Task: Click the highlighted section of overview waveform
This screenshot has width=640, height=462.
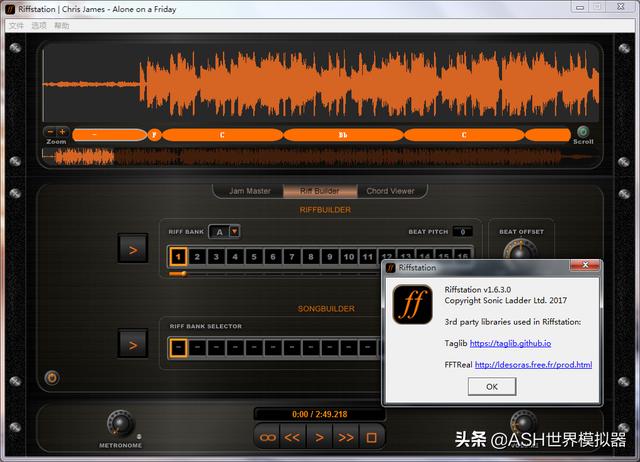Action: coord(84,157)
